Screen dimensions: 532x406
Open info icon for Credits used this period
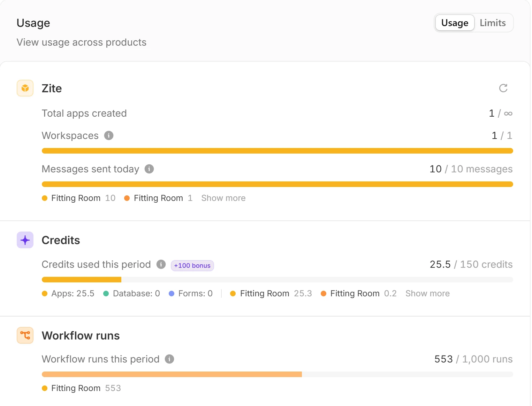click(x=161, y=264)
